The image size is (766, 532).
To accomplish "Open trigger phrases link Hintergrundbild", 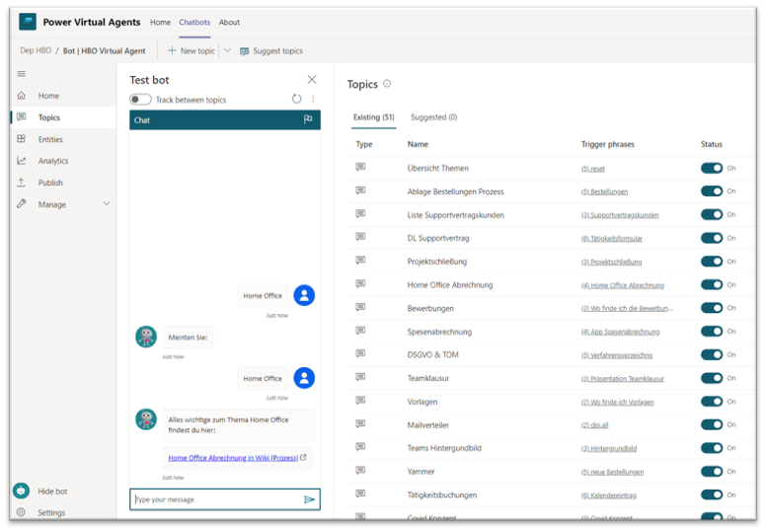I will 609,449.
